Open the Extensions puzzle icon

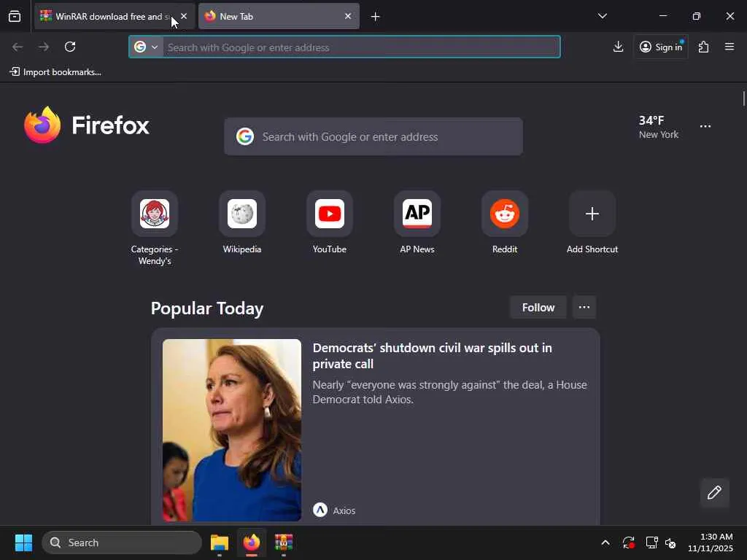tap(703, 47)
